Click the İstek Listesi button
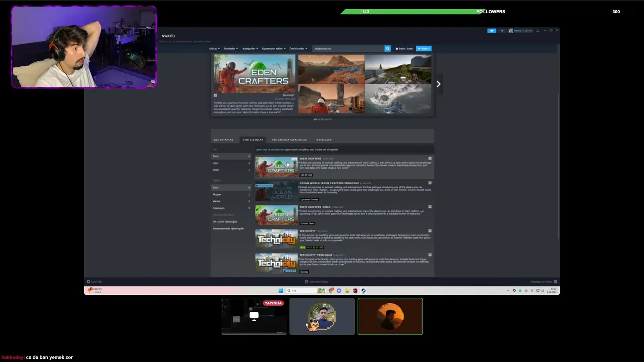 click(404, 49)
